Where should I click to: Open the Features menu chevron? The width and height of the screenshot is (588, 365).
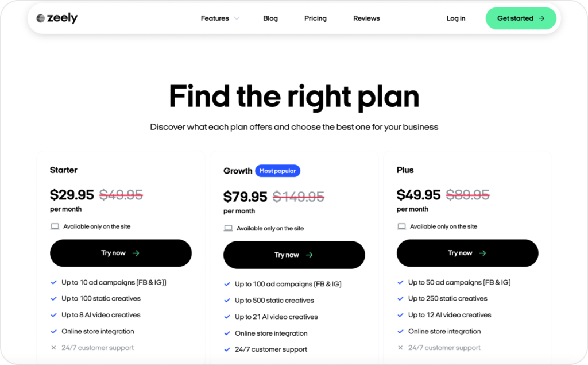point(238,18)
